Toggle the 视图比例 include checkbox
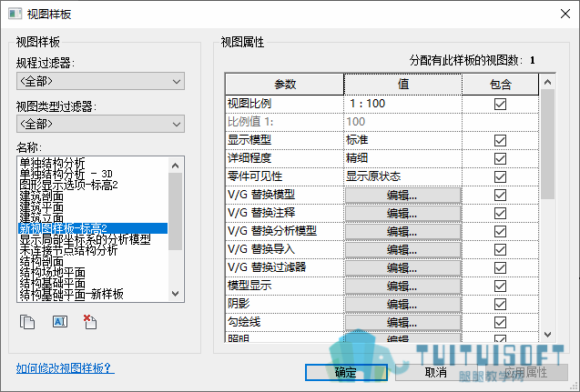Viewport: 580px width, 392px height. click(x=500, y=105)
